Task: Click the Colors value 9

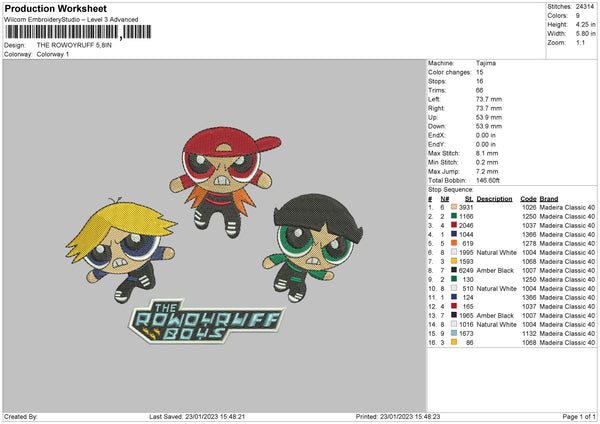Action: (x=578, y=16)
